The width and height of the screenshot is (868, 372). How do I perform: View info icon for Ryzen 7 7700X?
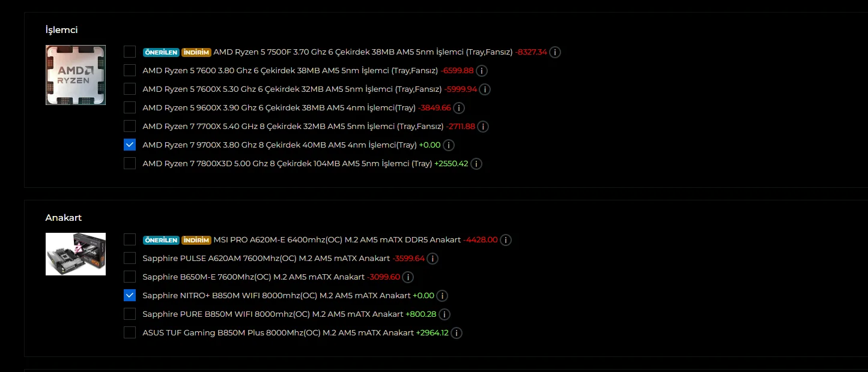tap(483, 127)
